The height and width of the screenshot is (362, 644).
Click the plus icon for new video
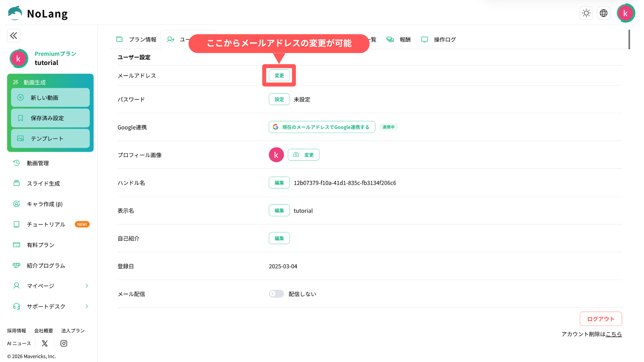(x=20, y=98)
